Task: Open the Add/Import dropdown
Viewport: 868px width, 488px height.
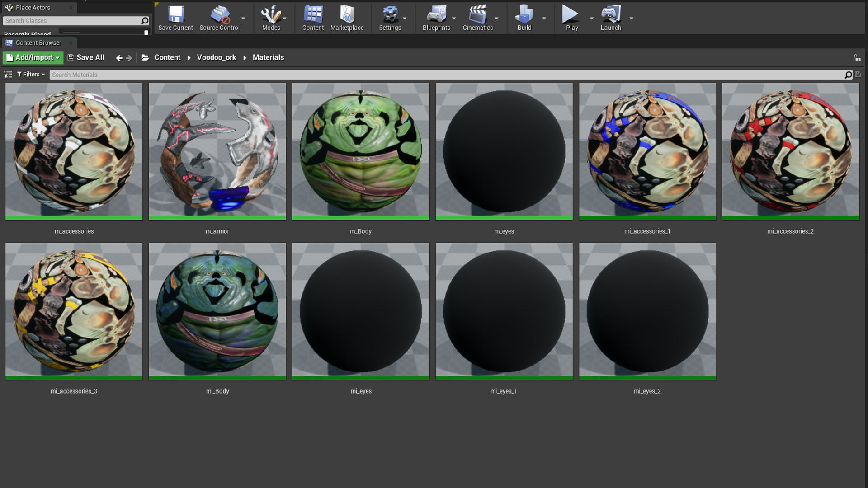Action: pyautogui.click(x=33, y=58)
